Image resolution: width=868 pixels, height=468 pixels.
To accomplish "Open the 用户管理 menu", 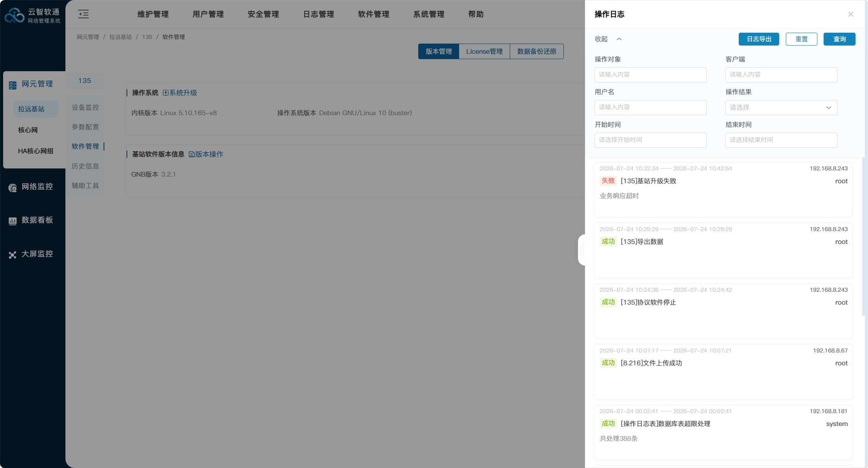I will pos(208,14).
